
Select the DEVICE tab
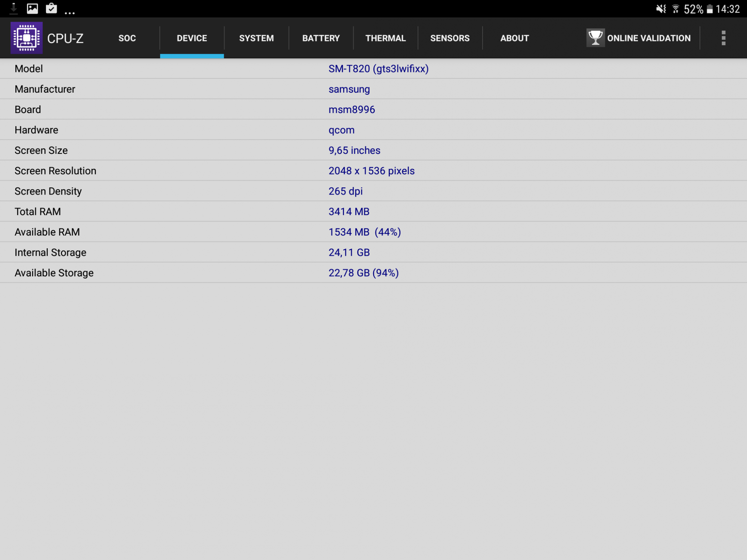pos(192,38)
